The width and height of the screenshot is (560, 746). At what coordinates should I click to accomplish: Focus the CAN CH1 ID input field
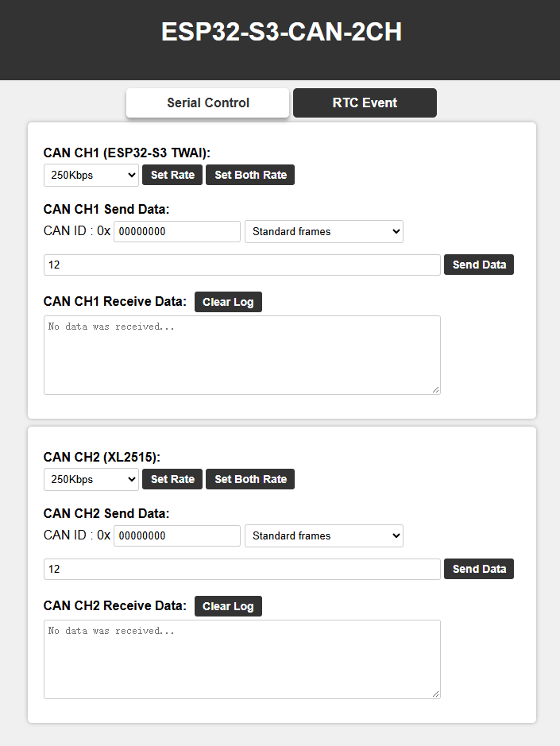[x=177, y=232]
